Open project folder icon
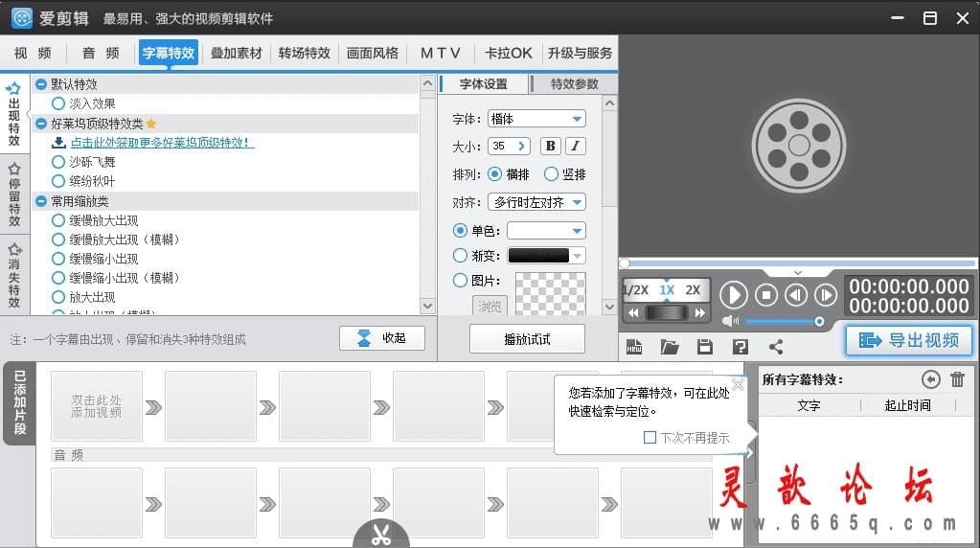This screenshot has width=980, height=548. pyautogui.click(x=670, y=347)
